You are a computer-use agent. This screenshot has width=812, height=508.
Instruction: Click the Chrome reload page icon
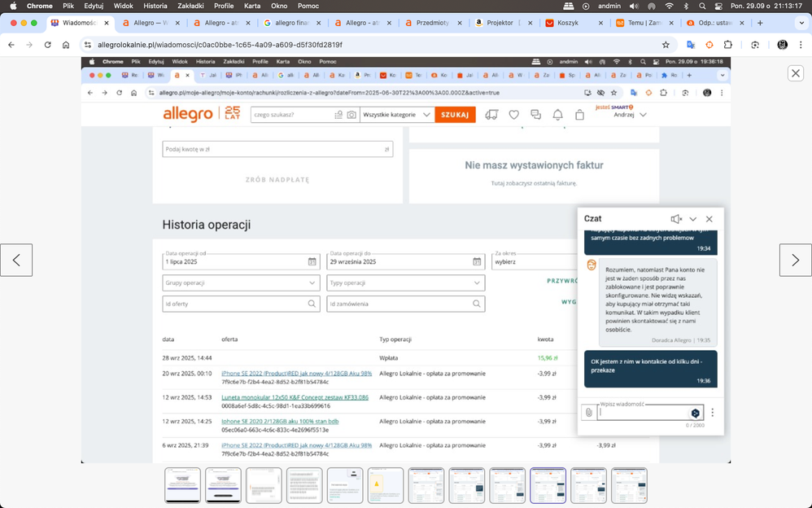pos(48,45)
